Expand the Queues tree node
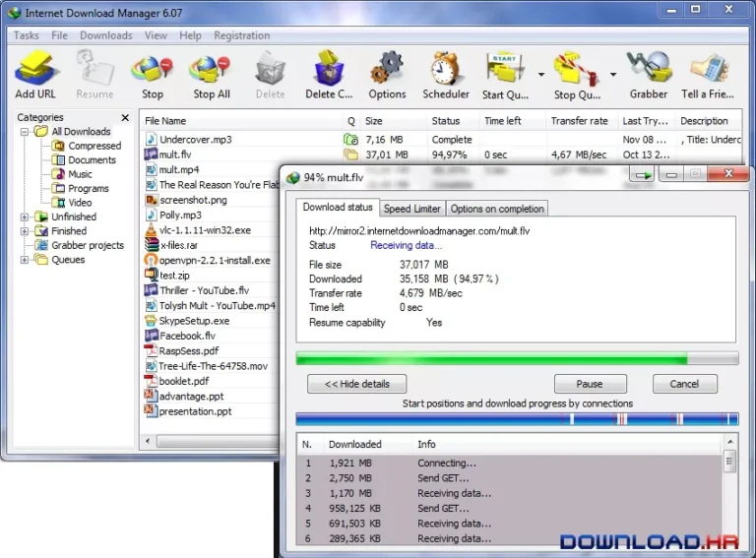Image resolution: width=756 pixels, height=558 pixels. 24,260
